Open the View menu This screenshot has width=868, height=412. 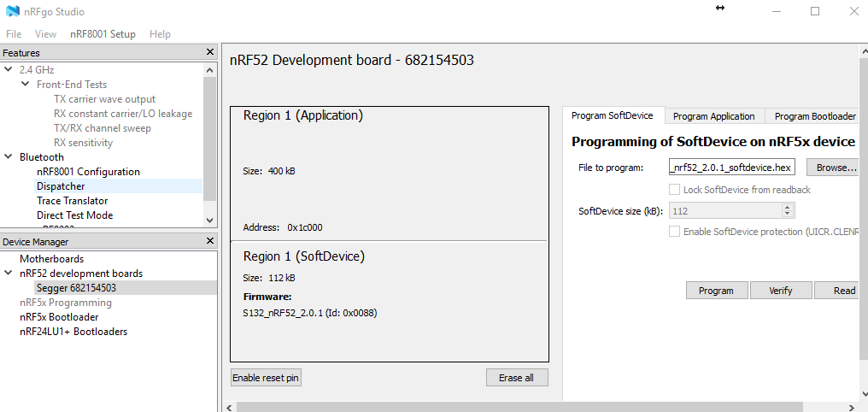[45, 34]
